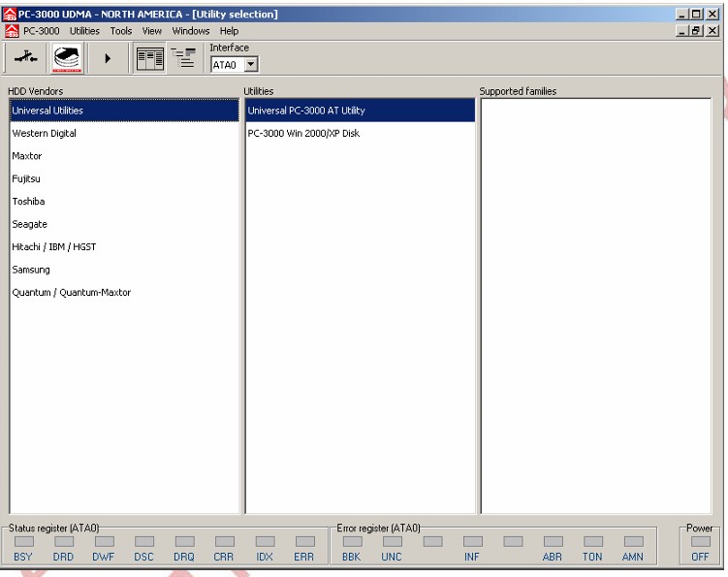728x577 pixels.
Task: Click the CRR status indicator
Action: click(225, 542)
